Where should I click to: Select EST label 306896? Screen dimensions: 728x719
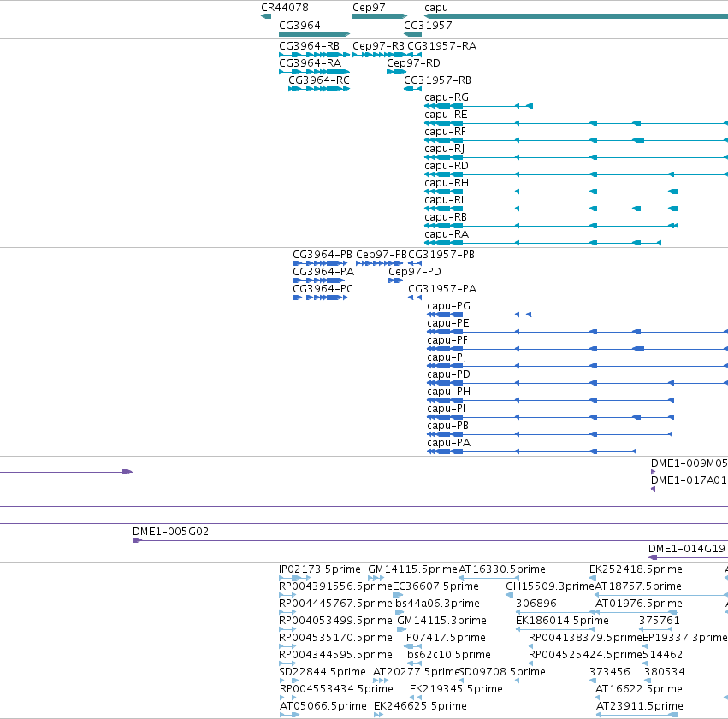(536, 604)
